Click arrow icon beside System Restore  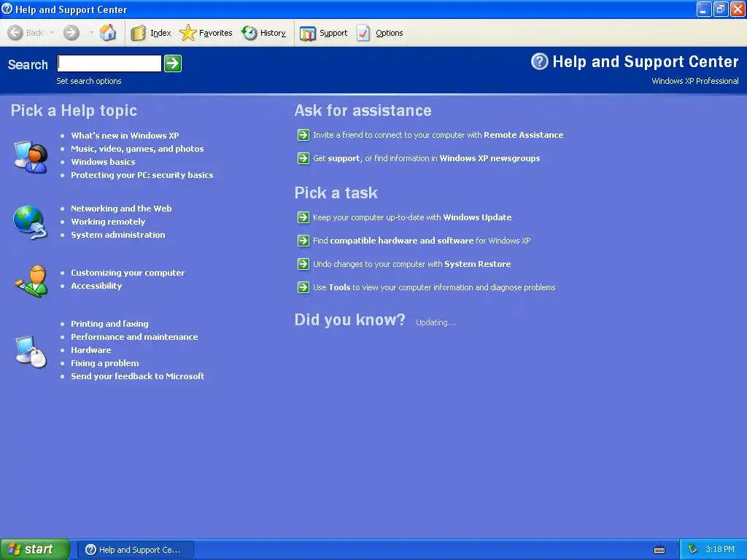point(303,264)
